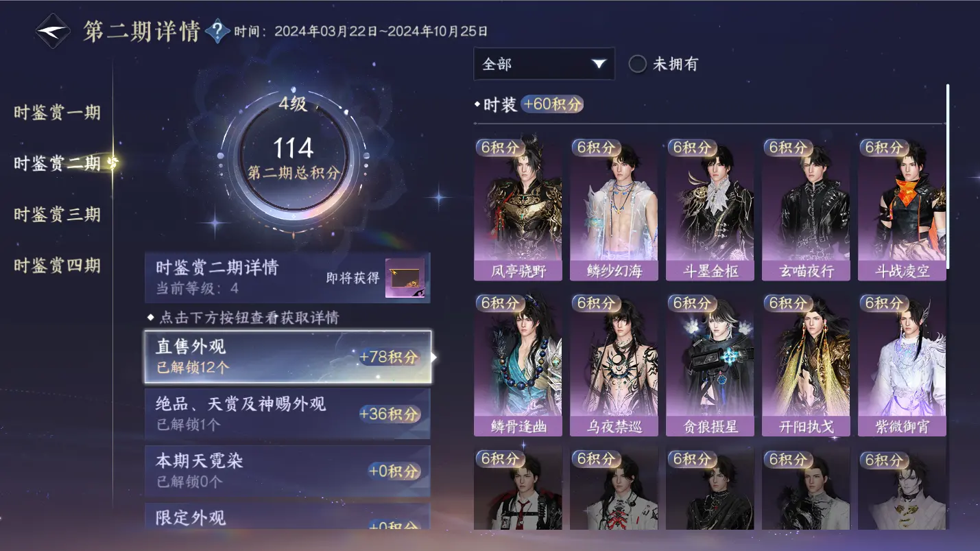This screenshot has width=980, height=551.
Task: Open the question mark help icon
Action: point(217,31)
